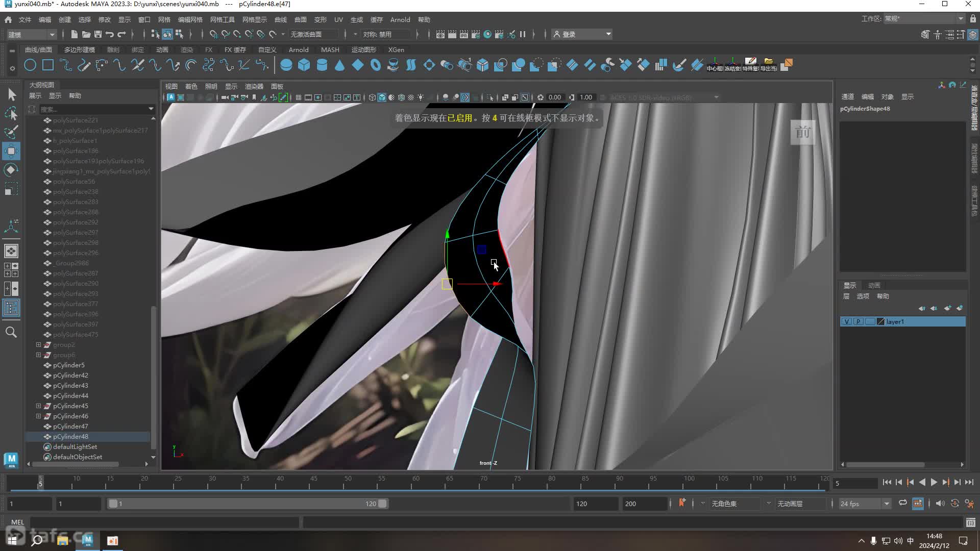
Task: Click the current frame input field
Action: [x=855, y=483]
